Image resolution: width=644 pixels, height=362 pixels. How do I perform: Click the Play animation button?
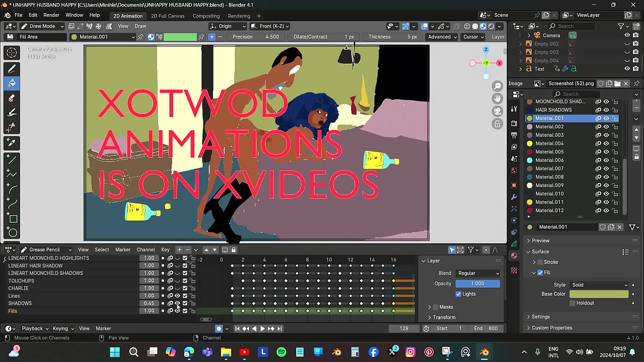[x=262, y=328]
